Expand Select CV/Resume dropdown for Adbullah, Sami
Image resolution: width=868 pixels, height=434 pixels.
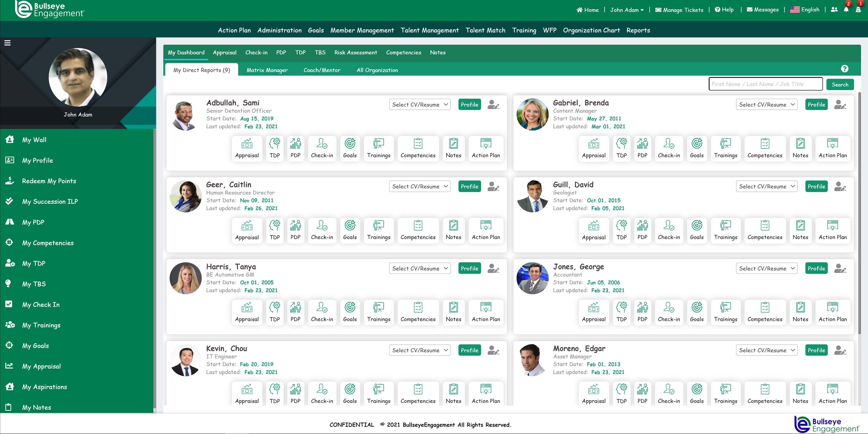tap(420, 105)
